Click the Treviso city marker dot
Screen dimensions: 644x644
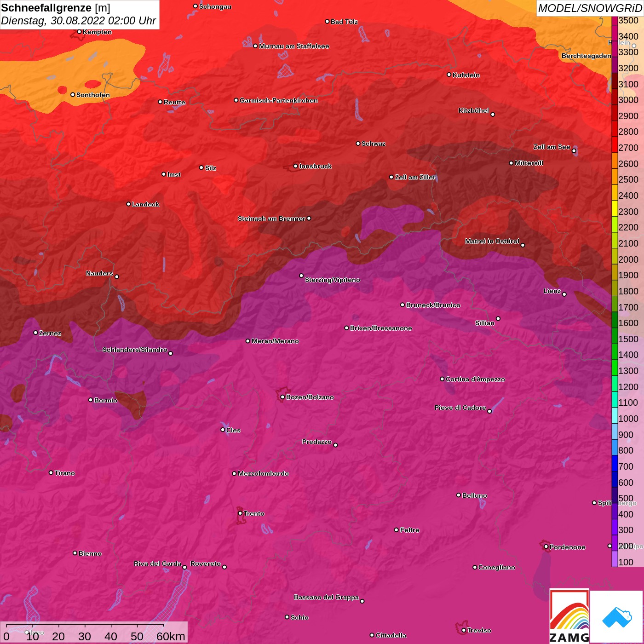464,630
